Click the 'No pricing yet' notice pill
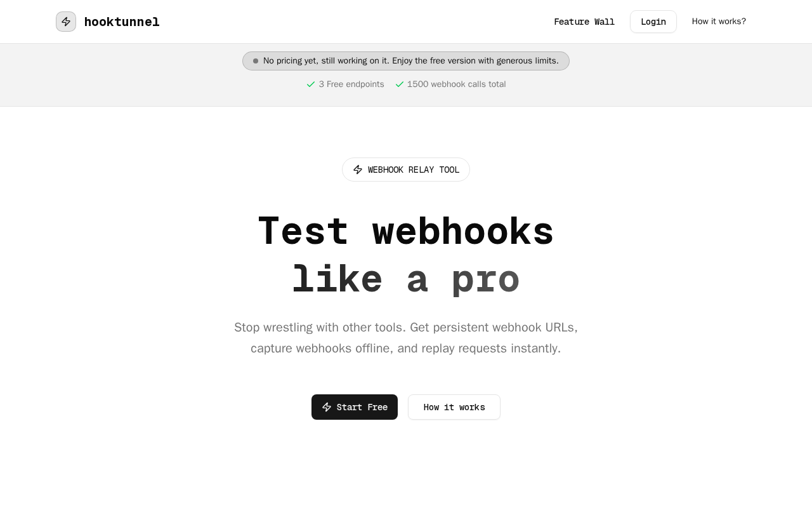Image resolution: width=812 pixels, height=508 pixels. (406, 61)
